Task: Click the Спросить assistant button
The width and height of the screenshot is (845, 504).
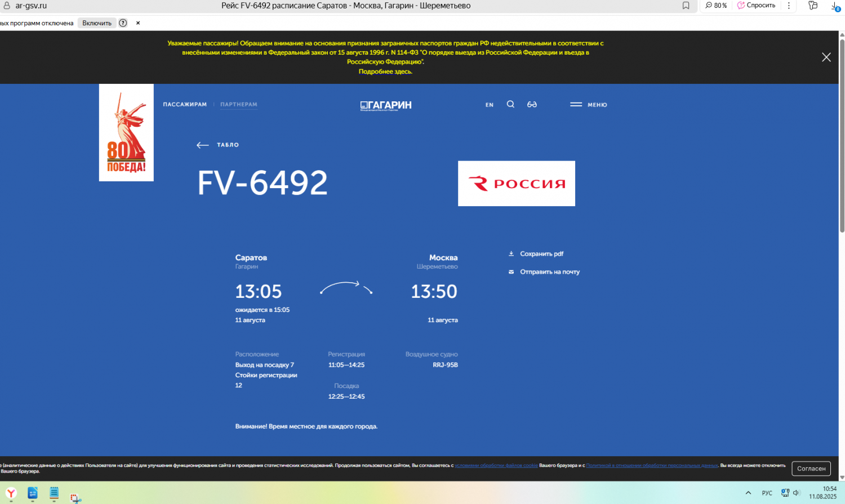Action: point(757,6)
